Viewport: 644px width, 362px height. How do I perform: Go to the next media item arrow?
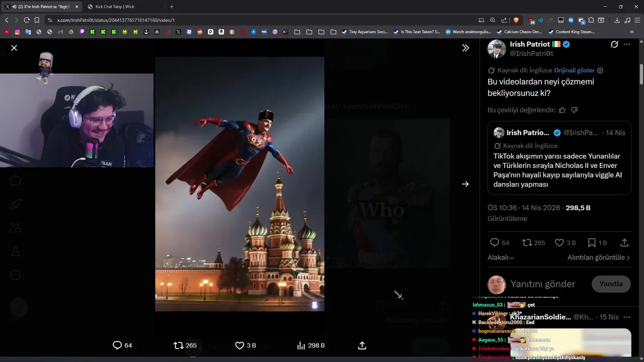(465, 184)
